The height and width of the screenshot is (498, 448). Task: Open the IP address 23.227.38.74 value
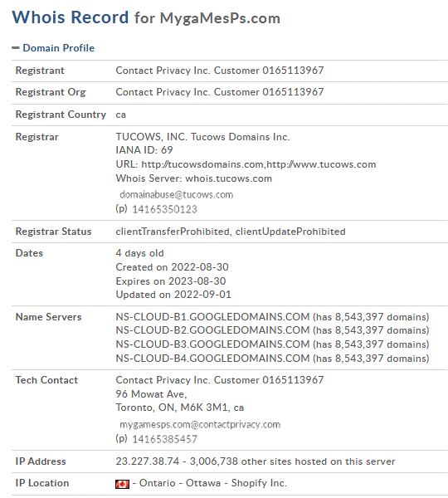click(x=148, y=461)
